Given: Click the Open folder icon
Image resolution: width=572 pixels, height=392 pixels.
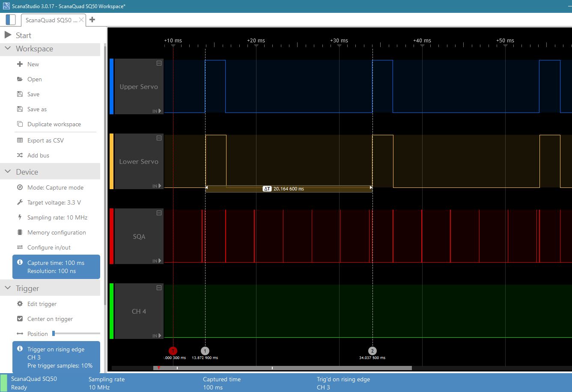Looking at the screenshot, I should click(20, 79).
